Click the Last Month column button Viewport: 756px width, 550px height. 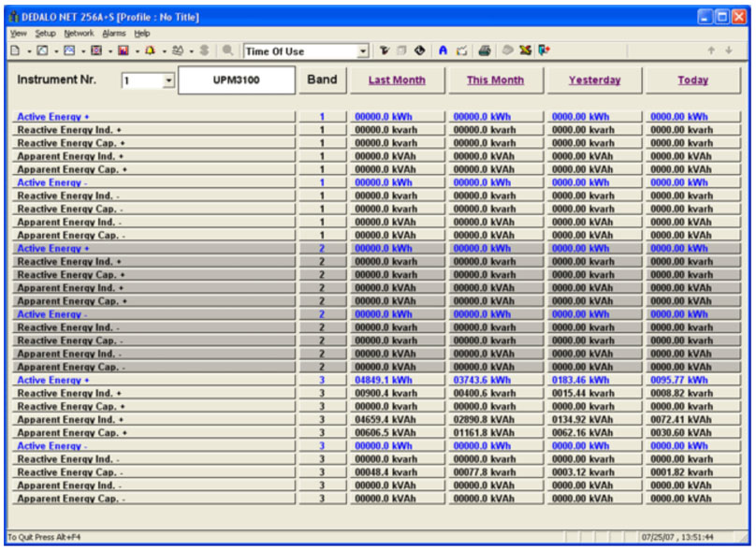point(397,80)
